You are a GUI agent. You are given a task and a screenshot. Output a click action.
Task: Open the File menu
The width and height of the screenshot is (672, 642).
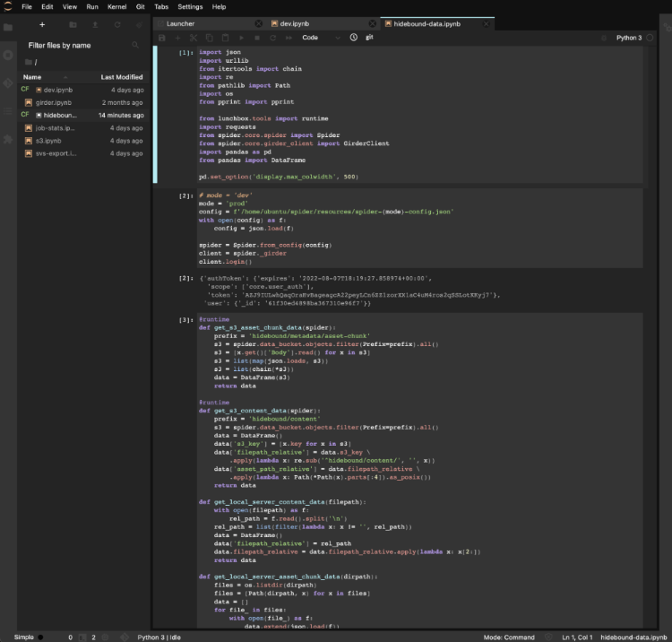[x=27, y=7]
